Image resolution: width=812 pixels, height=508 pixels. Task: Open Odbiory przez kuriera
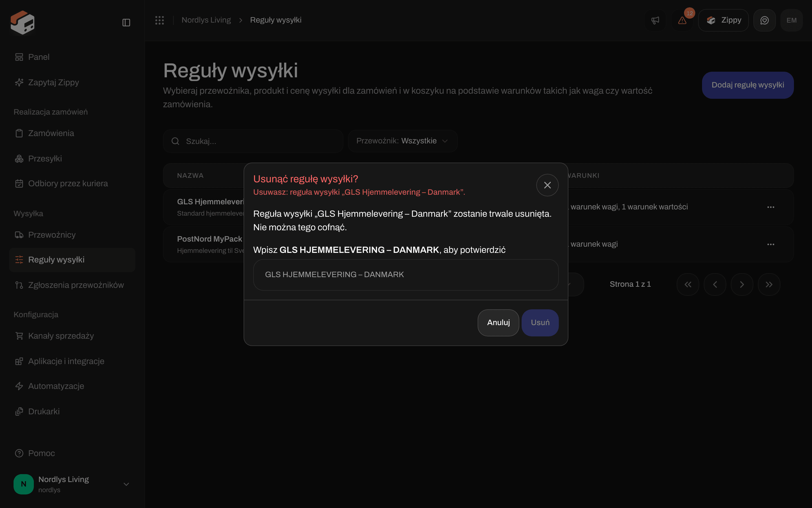click(x=72, y=183)
